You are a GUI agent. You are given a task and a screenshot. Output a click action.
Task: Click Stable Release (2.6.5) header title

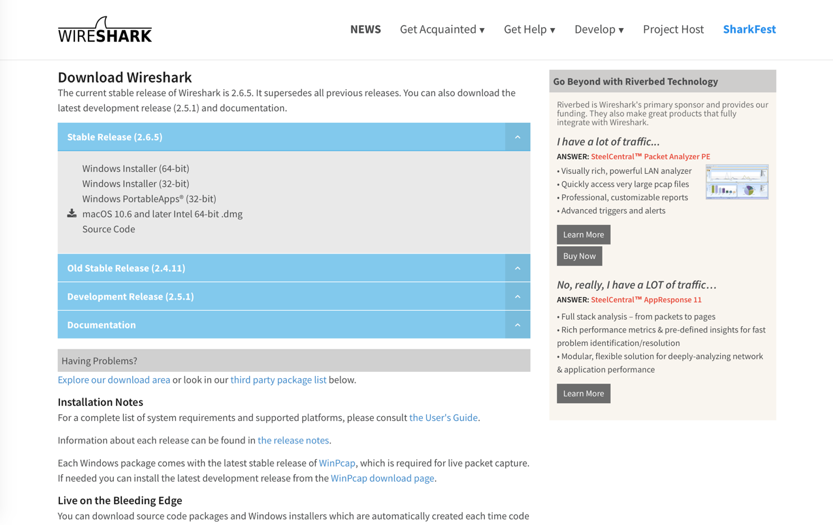pos(115,137)
